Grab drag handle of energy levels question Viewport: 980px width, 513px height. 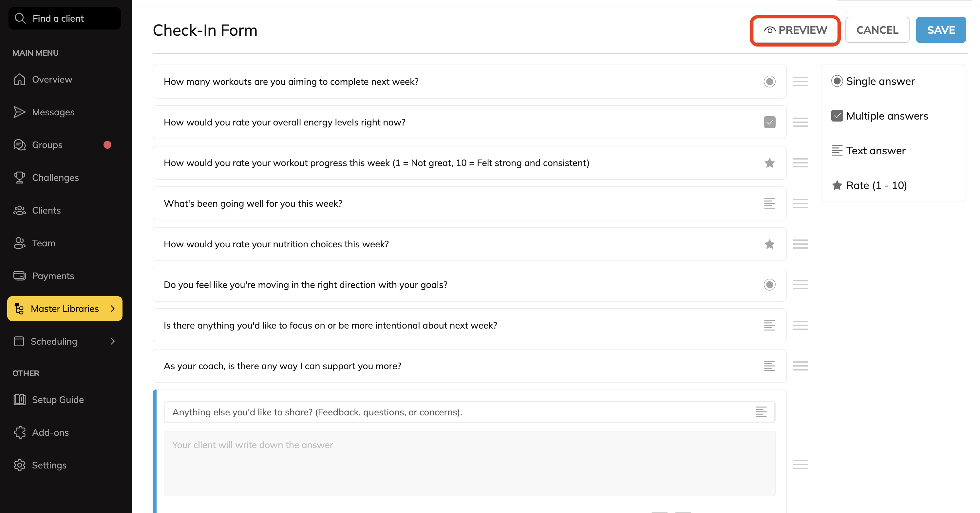click(x=800, y=122)
